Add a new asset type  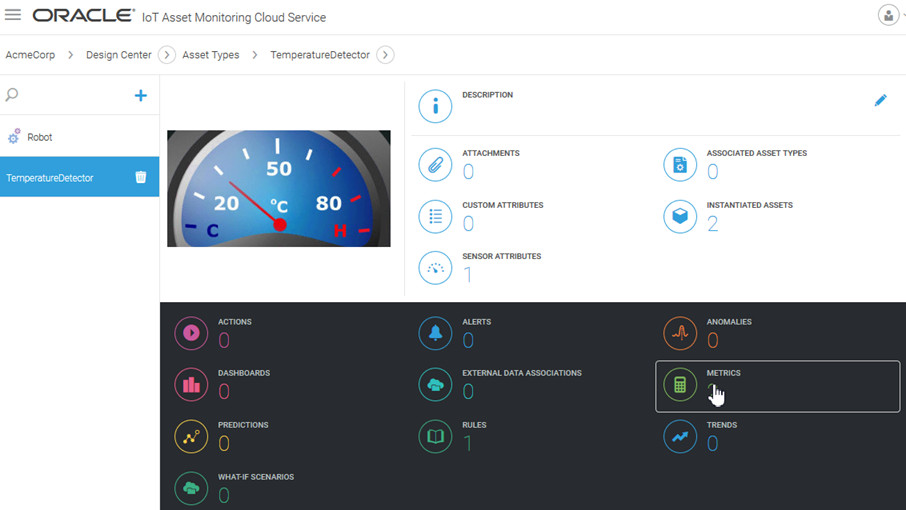(140, 95)
